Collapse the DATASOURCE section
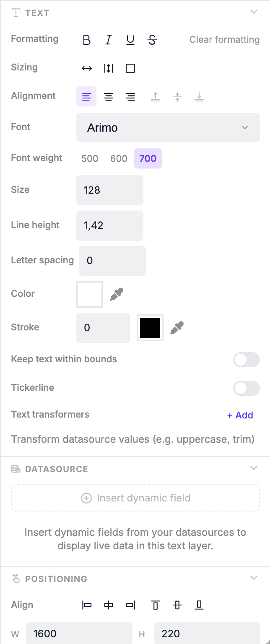Viewport: 270px width, 644px height. pyautogui.click(x=254, y=468)
